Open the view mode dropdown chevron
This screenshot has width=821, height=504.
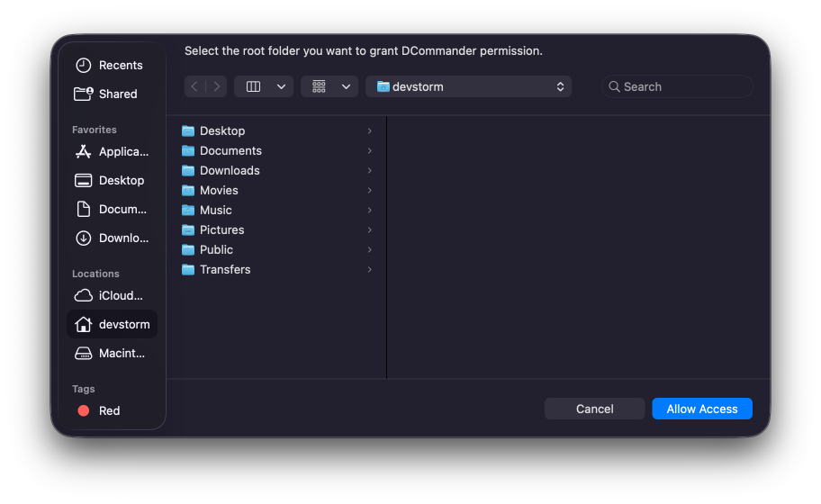point(281,87)
